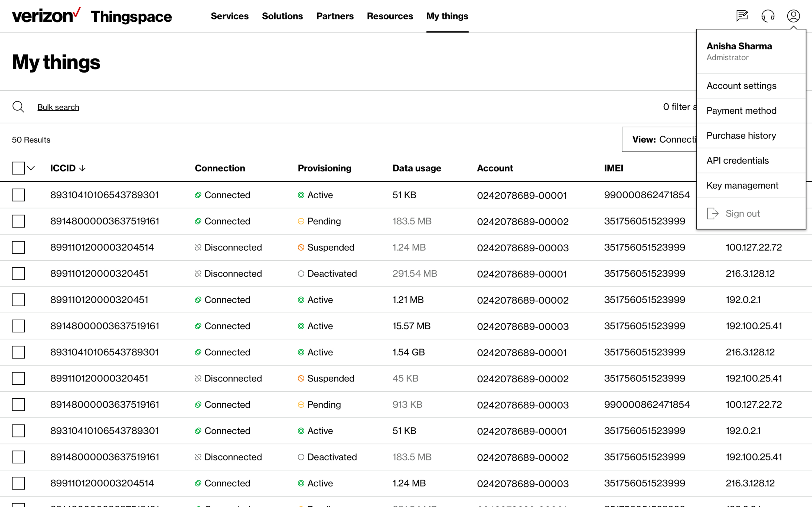This screenshot has width=812, height=507.
Task: Go to the Resources nav item
Action: coord(390,16)
